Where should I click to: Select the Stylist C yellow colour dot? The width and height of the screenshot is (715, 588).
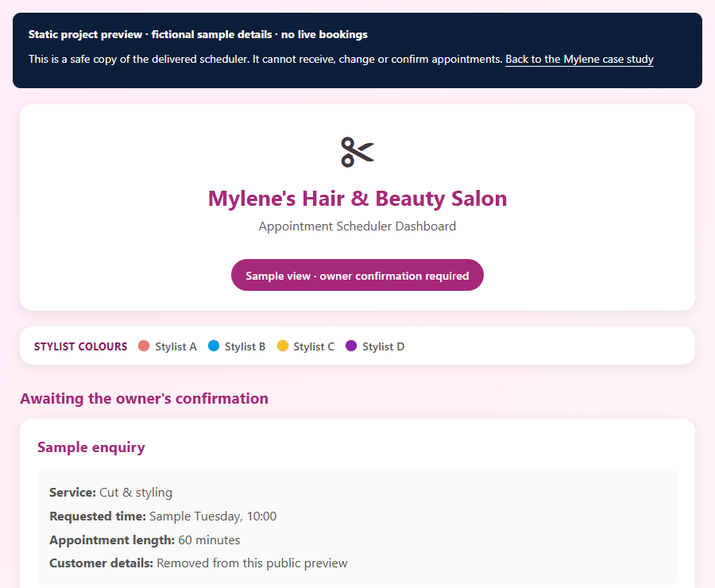(x=283, y=346)
